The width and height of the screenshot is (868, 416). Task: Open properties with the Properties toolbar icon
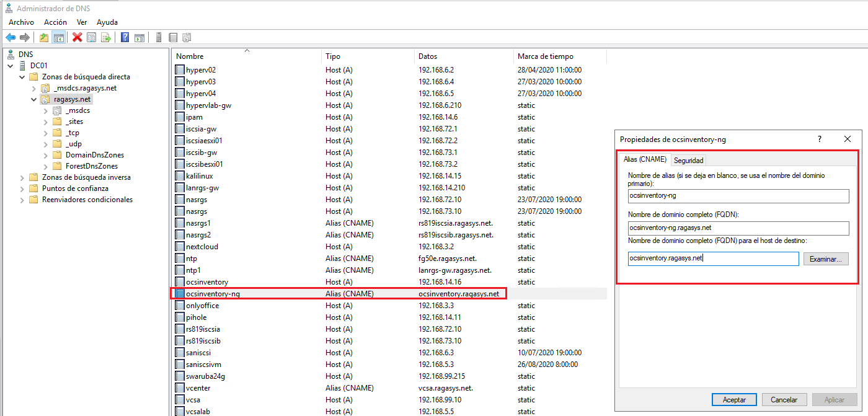(91, 37)
